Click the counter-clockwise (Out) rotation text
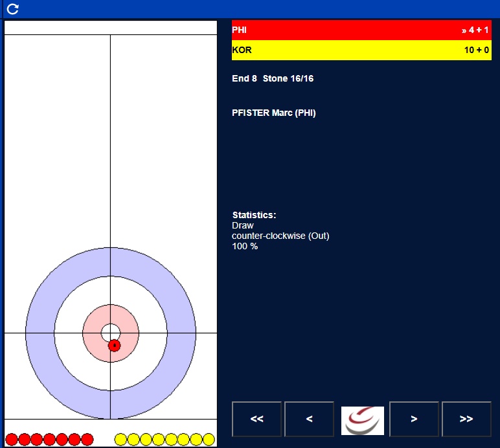This screenshot has height=448, width=500. click(280, 236)
